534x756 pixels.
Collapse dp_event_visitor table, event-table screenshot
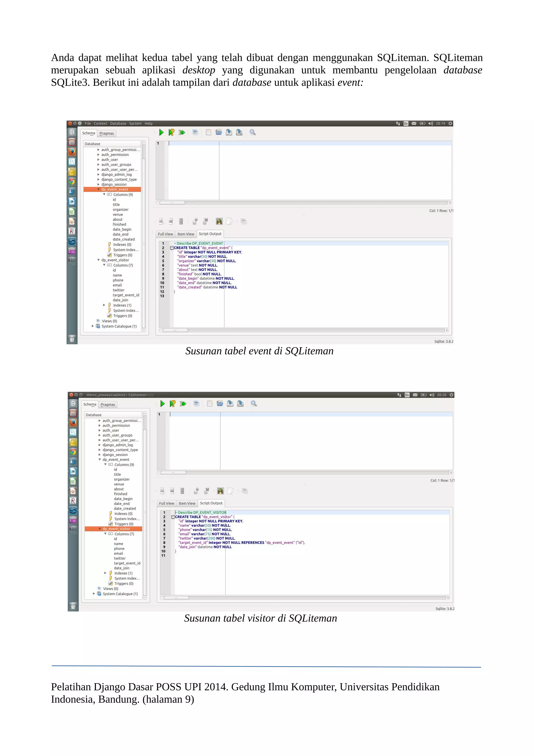[98, 260]
